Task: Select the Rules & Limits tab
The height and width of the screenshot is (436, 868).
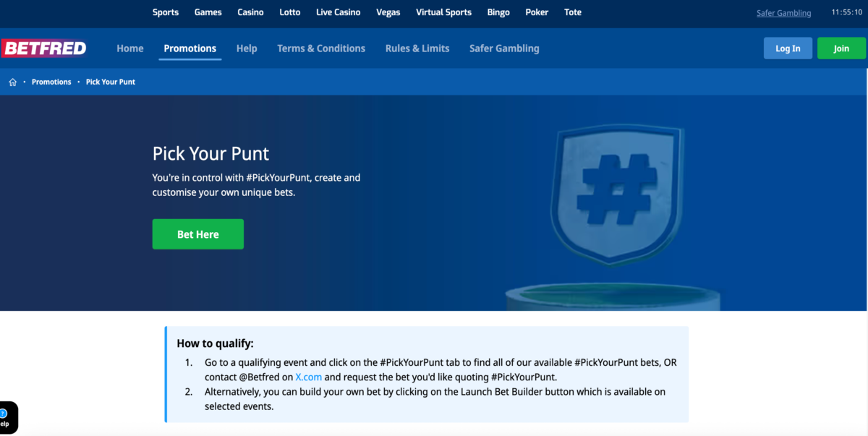Action: 417,48
